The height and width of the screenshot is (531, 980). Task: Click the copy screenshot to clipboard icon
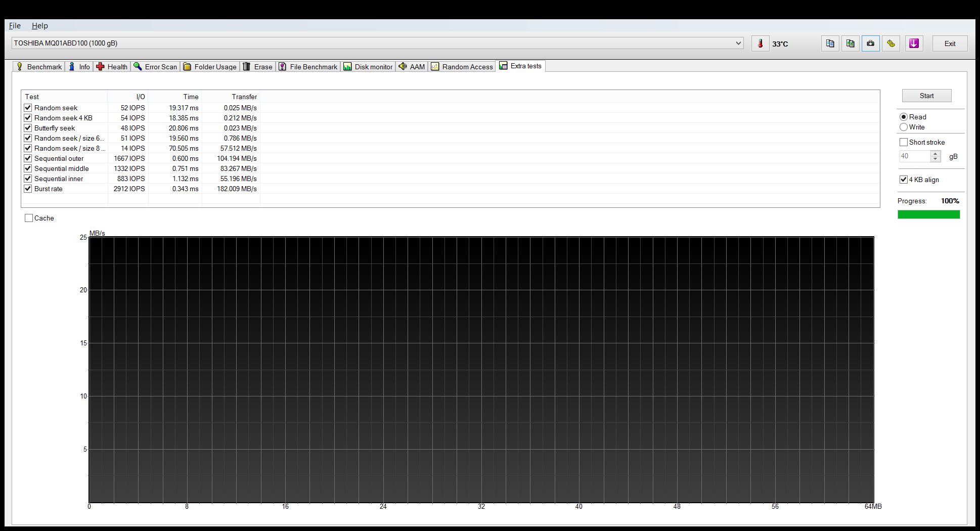[x=850, y=43]
